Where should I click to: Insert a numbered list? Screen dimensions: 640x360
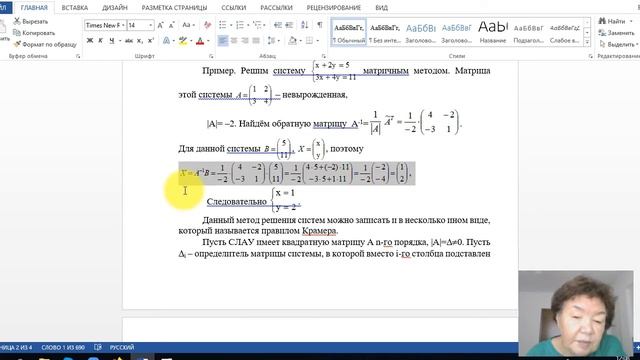240,25
